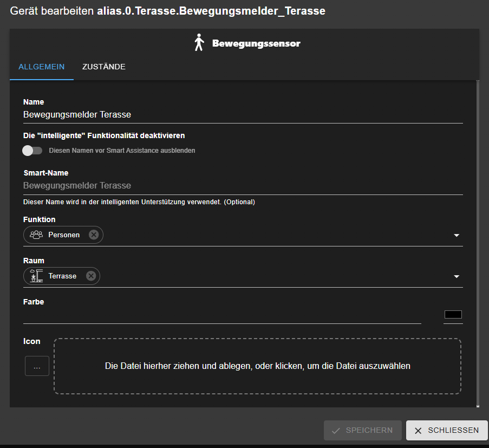Click the walking person motion sensor icon

pos(199,43)
